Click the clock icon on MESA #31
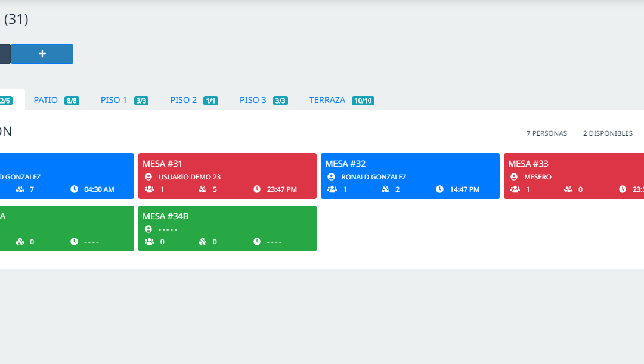 (257, 189)
